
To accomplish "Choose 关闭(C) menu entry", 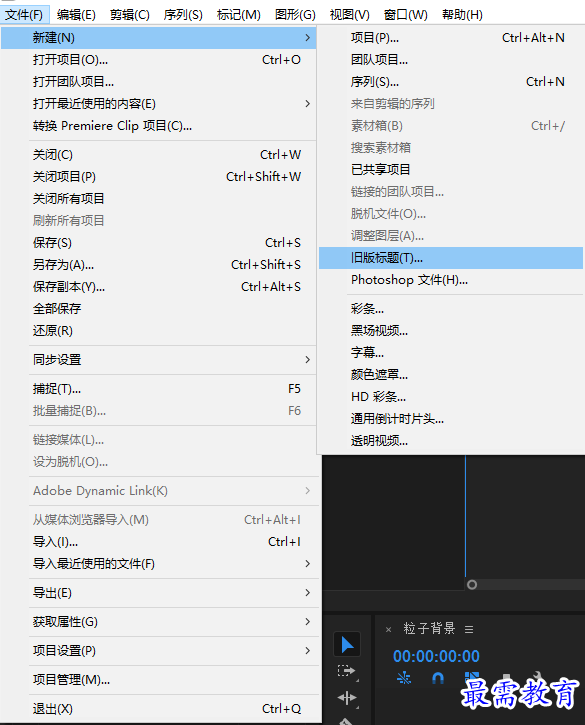I will [159, 154].
